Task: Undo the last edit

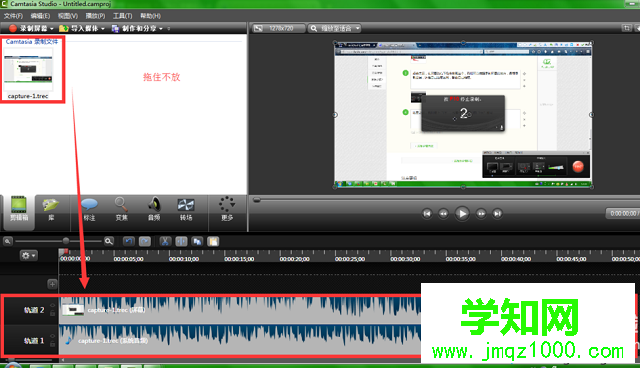Action: [x=129, y=242]
